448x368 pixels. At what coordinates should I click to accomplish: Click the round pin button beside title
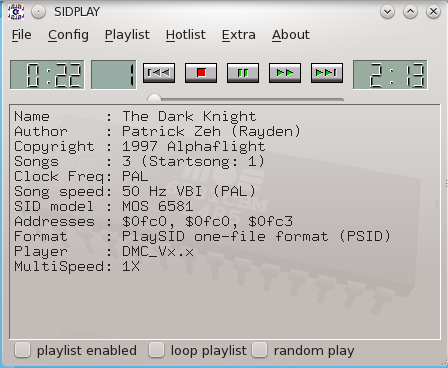click(x=38, y=12)
